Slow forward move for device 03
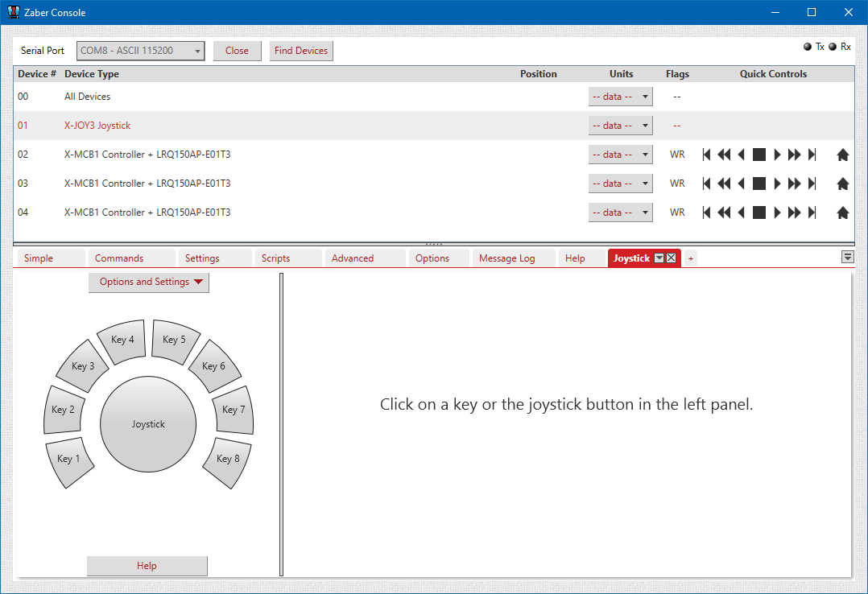868x594 pixels. [777, 184]
